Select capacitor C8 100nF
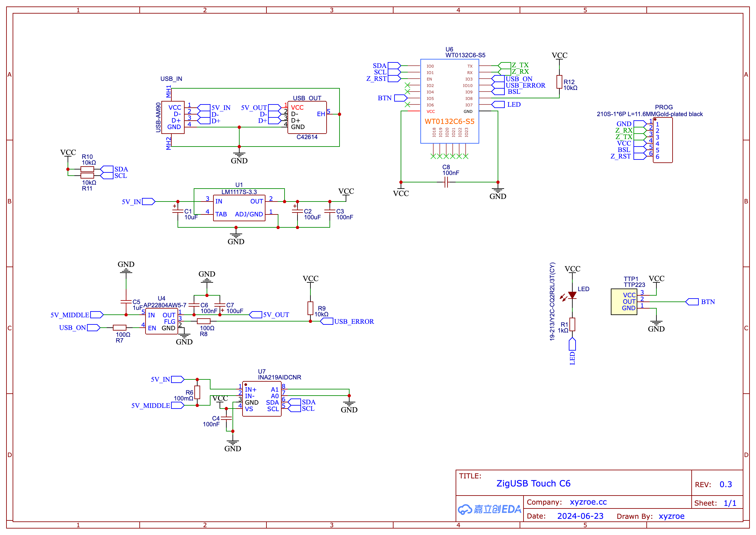756x535 pixels. click(x=446, y=182)
